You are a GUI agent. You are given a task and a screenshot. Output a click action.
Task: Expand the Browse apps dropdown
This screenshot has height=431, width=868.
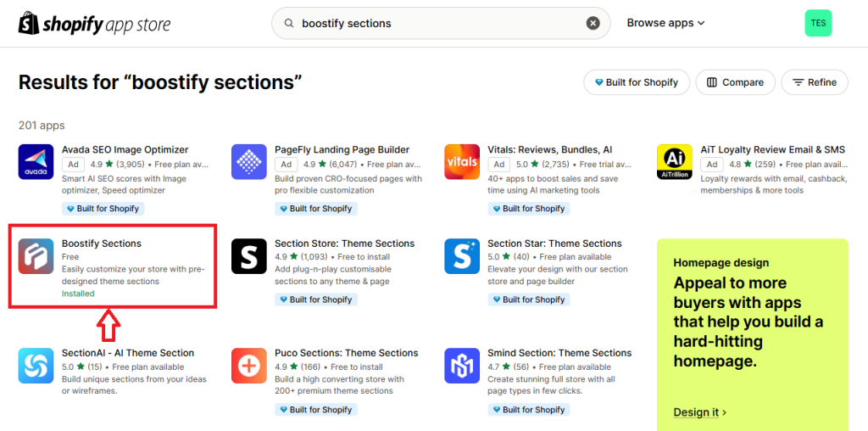pyautogui.click(x=665, y=23)
